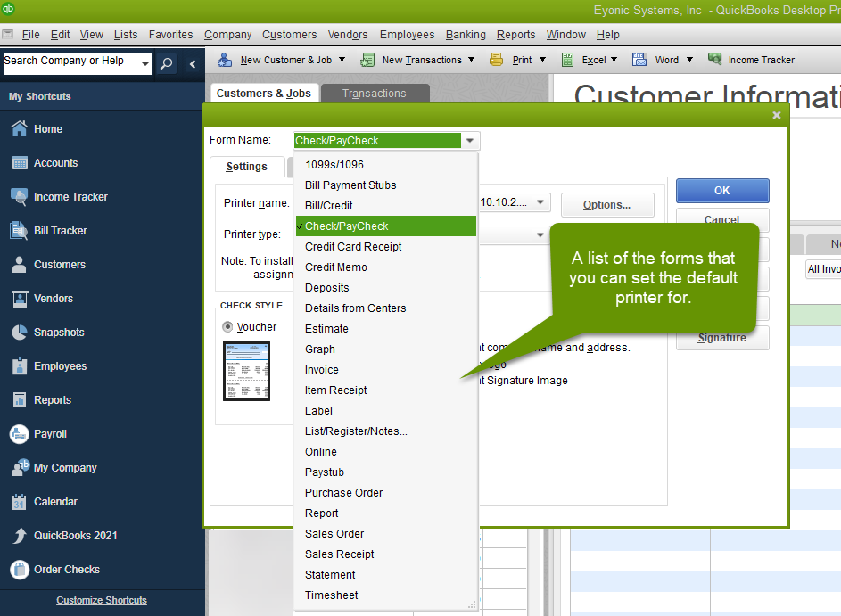This screenshot has height=616, width=841.
Task: Open My Company shortcut icon
Action: pyautogui.click(x=21, y=467)
